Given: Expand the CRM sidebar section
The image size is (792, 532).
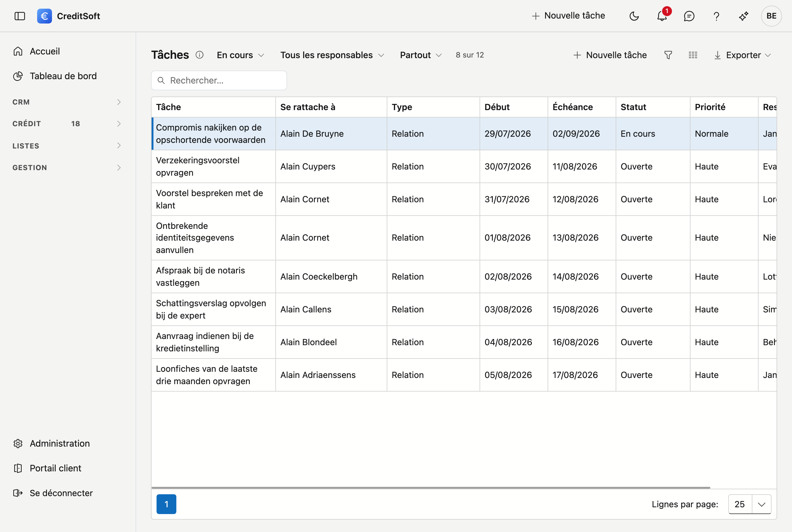Looking at the screenshot, I should [x=67, y=102].
